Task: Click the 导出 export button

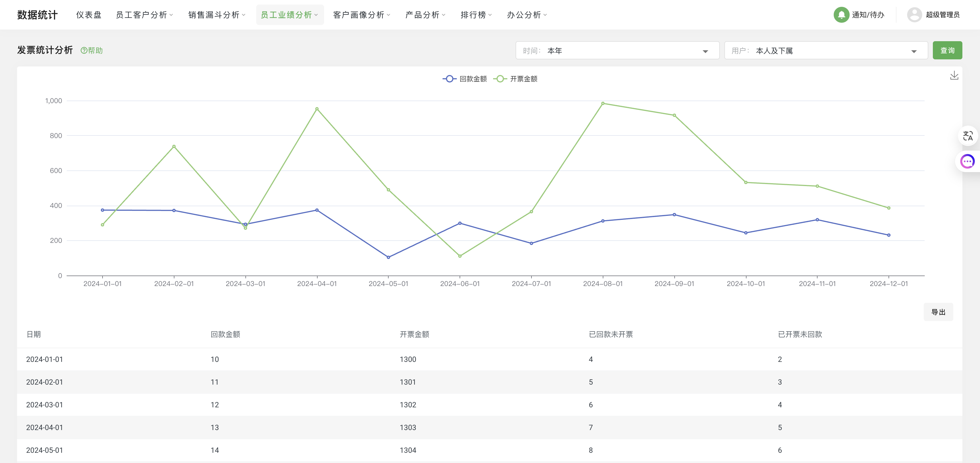Action: [939, 312]
